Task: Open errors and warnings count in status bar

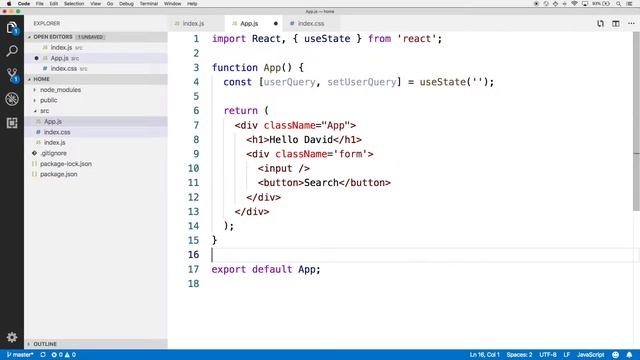Action: tap(63, 355)
